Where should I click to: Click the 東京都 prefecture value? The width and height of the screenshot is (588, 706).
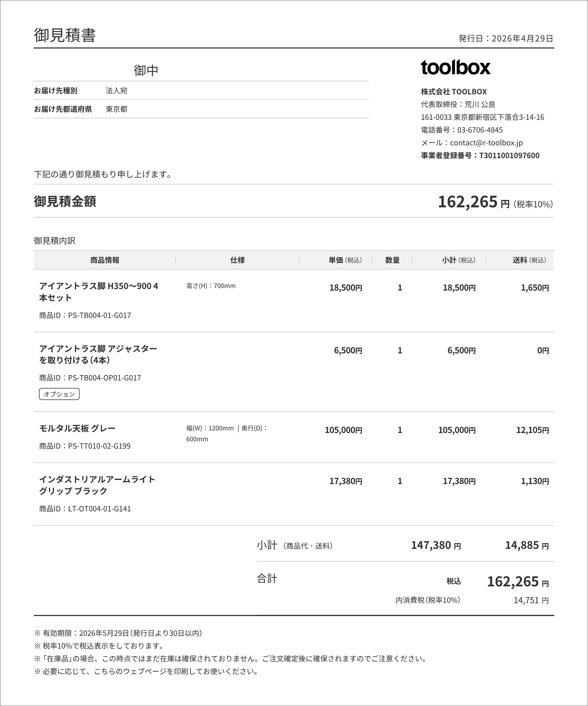tap(116, 109)
